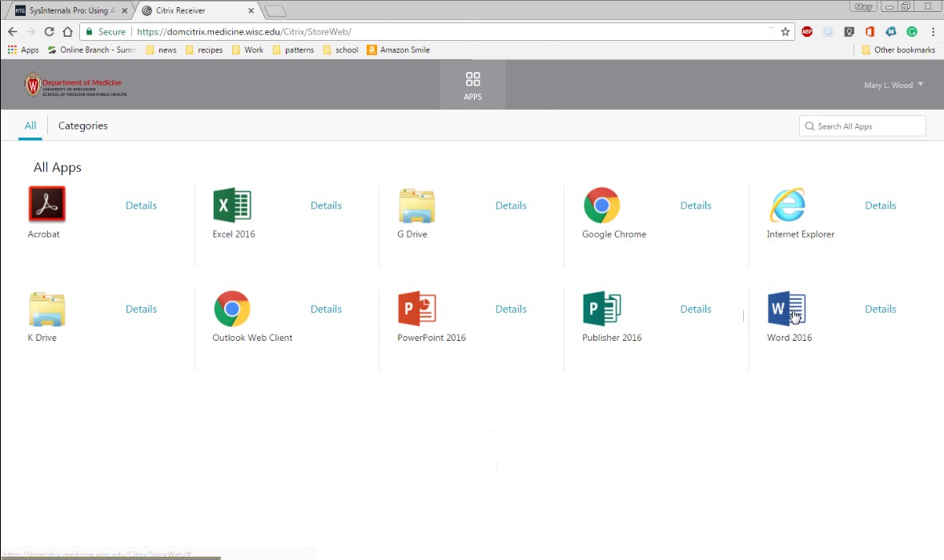View Details for Publisher 2016

click(x=695, y=309)
